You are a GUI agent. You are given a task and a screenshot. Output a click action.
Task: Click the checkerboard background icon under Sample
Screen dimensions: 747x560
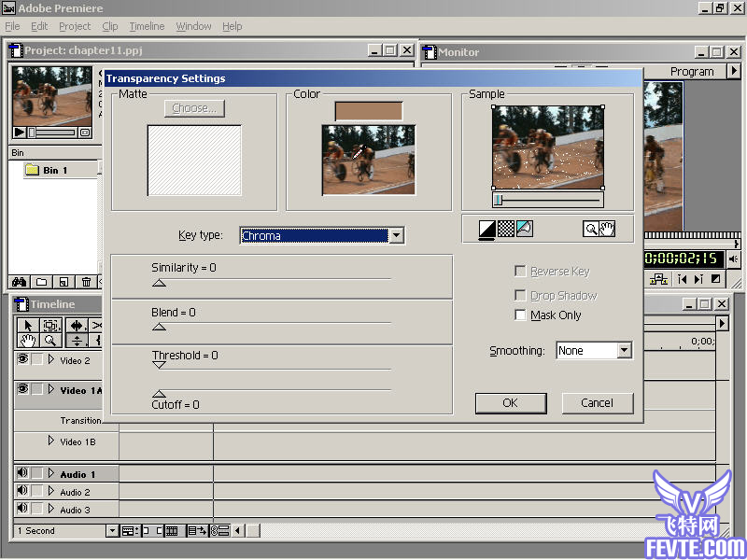(506, 228)
